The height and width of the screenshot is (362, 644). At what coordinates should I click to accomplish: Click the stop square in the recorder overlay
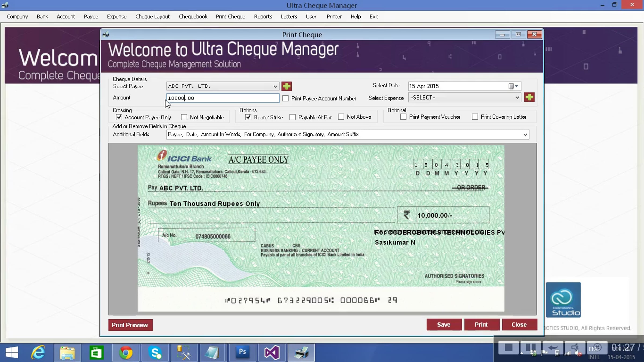[x=508, y=348]
